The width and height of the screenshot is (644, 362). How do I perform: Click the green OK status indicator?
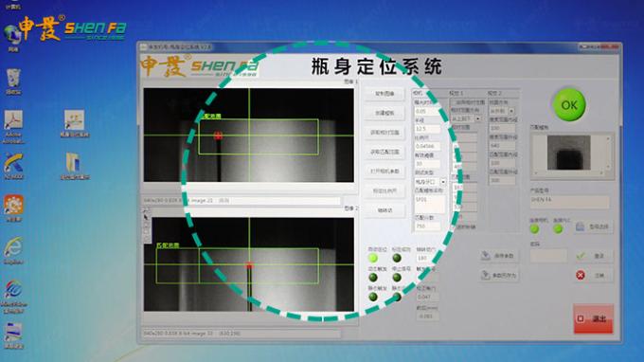[x=569, y=105]
